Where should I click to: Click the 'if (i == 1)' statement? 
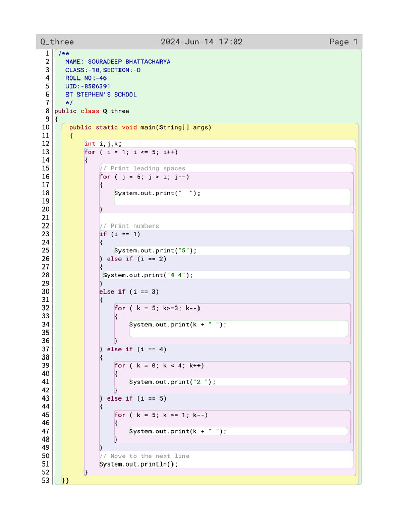(x=120, y=234)
